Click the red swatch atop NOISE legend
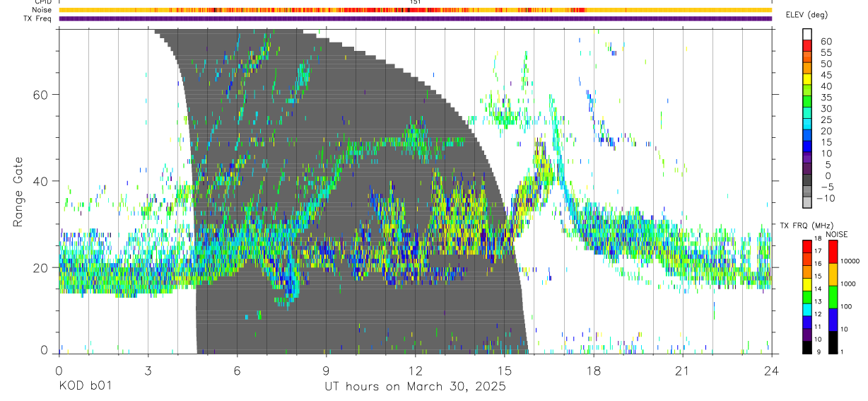The width and height of the screenshot is (868, 401). pos(833,252)
